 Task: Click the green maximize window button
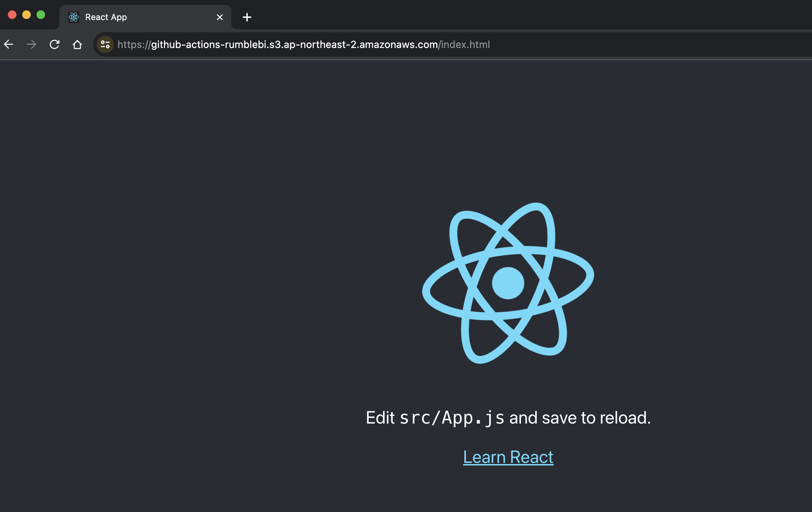[41, 15]
